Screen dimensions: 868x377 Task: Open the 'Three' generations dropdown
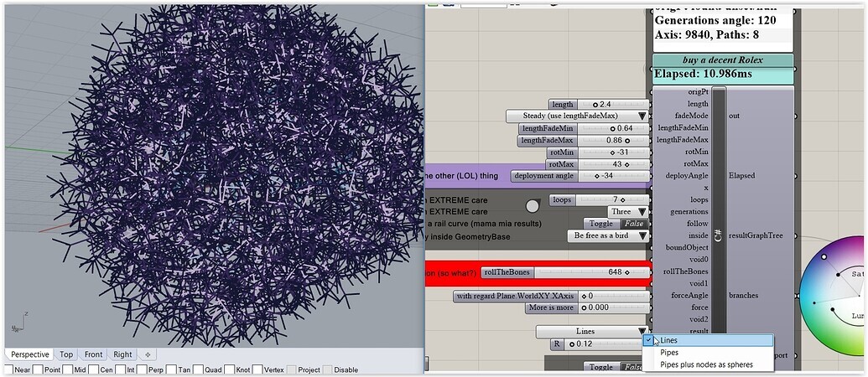coord(642,212)
